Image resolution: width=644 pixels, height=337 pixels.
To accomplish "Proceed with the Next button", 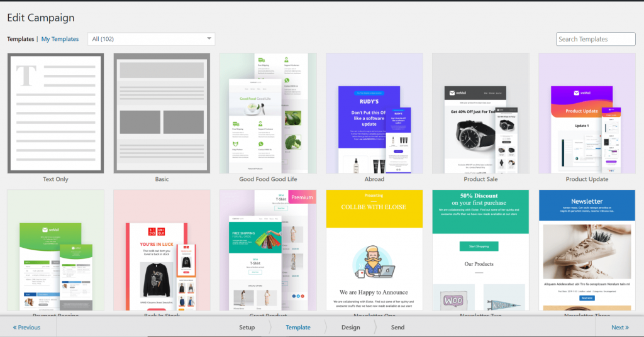I will (x=619, y=327).
